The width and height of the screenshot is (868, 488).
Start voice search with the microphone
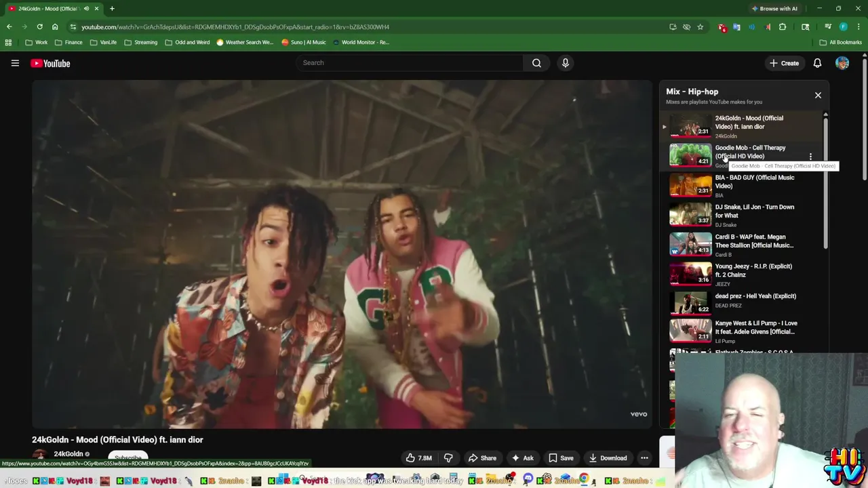tap(566, 63)
